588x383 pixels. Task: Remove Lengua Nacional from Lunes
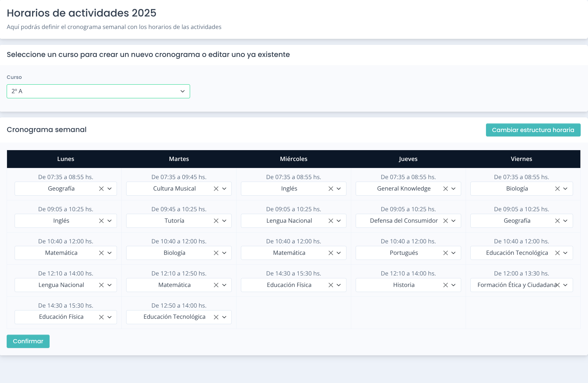click(101, 285)
